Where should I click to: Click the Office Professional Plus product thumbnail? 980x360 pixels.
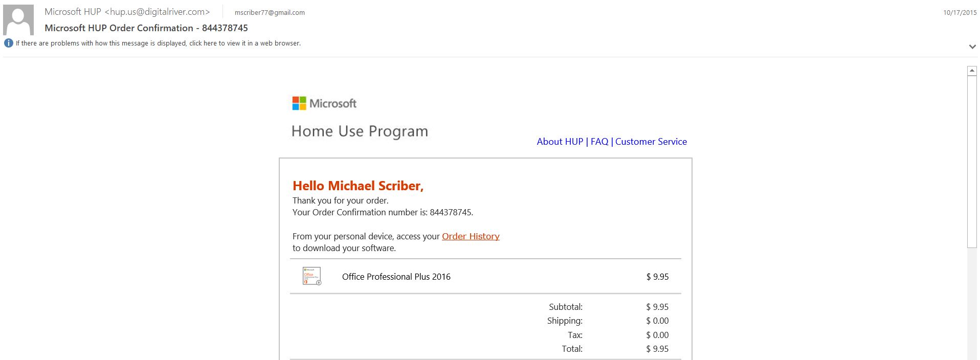click(311, 276)
